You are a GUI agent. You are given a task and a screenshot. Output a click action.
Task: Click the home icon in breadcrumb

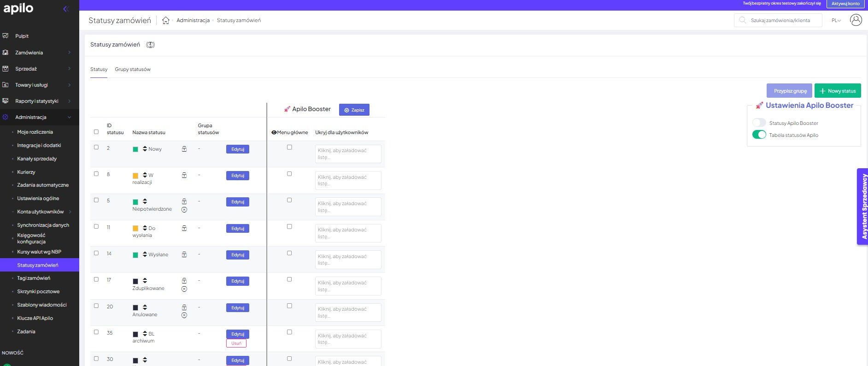click(166, 20)
